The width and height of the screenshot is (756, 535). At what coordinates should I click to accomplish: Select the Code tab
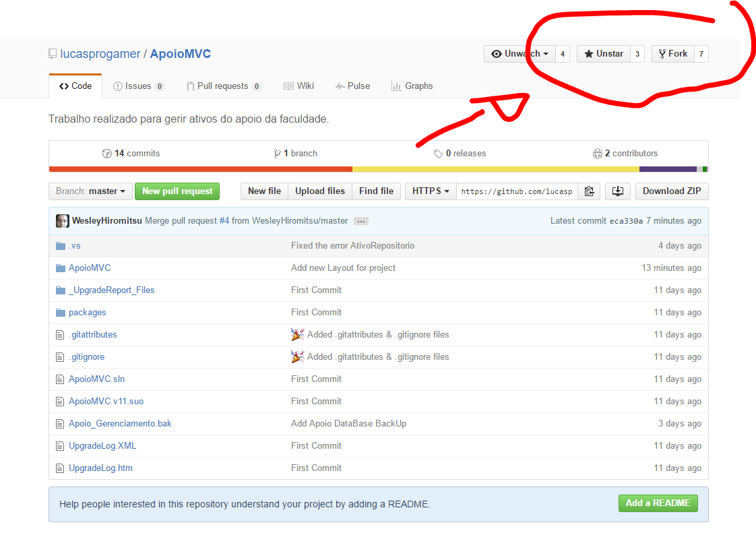(x=75, y=86)
